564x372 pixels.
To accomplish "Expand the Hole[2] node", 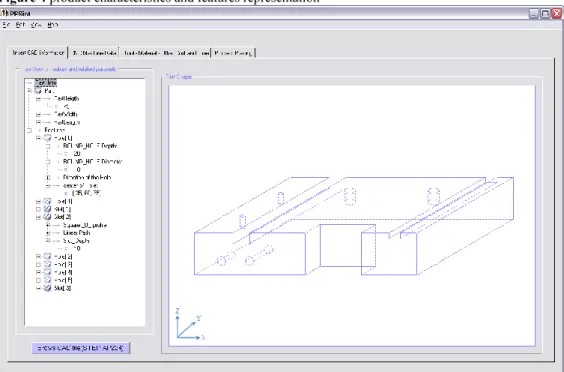I will [x=38, y=257].
